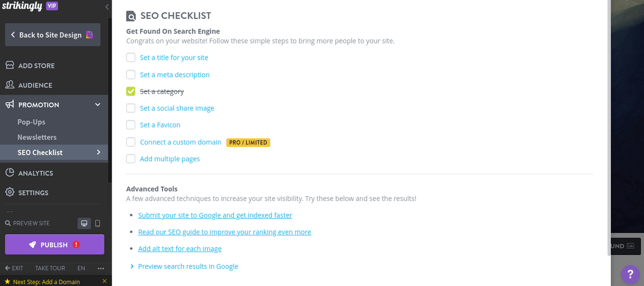Dismiss the 'Next Step: Add a Domain' banner
The height and width of the screenshot is (286, 644).
click(104, 281)
